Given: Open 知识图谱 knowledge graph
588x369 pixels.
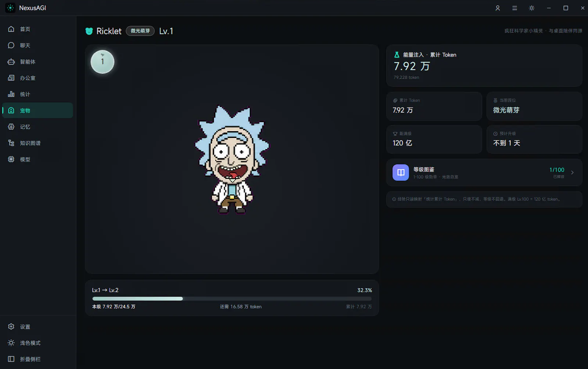Looking at the screenshot, I should coord(37,143).
